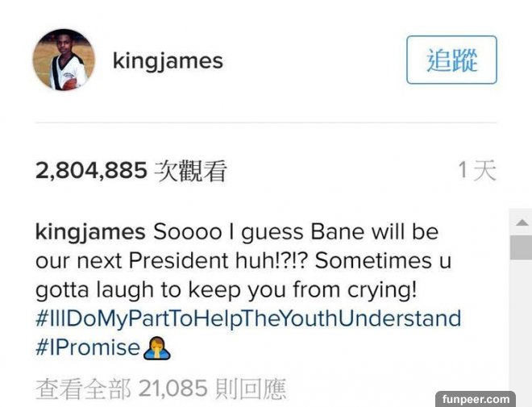Open the #IPromise hashtag

(x=88, y=347)
